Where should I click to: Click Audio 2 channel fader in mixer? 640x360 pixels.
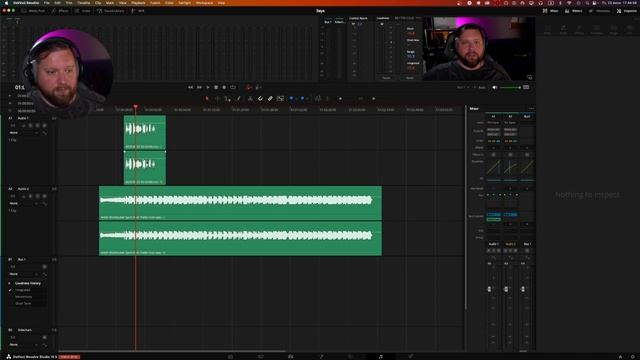pyautogui.click(x=506, y=289)
